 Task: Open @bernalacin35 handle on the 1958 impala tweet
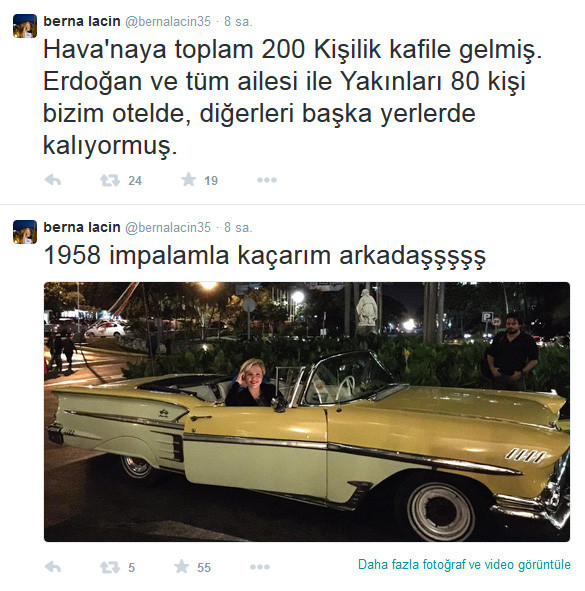168,227
